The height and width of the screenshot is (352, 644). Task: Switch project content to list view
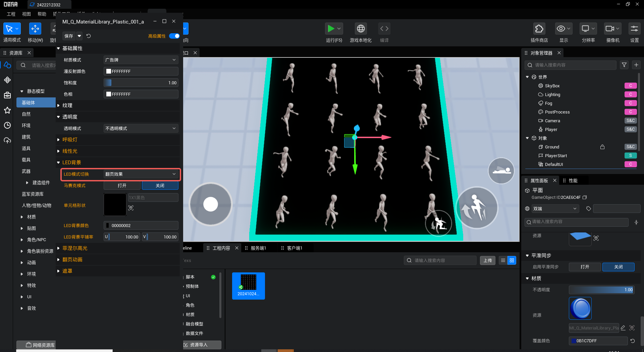503,260
